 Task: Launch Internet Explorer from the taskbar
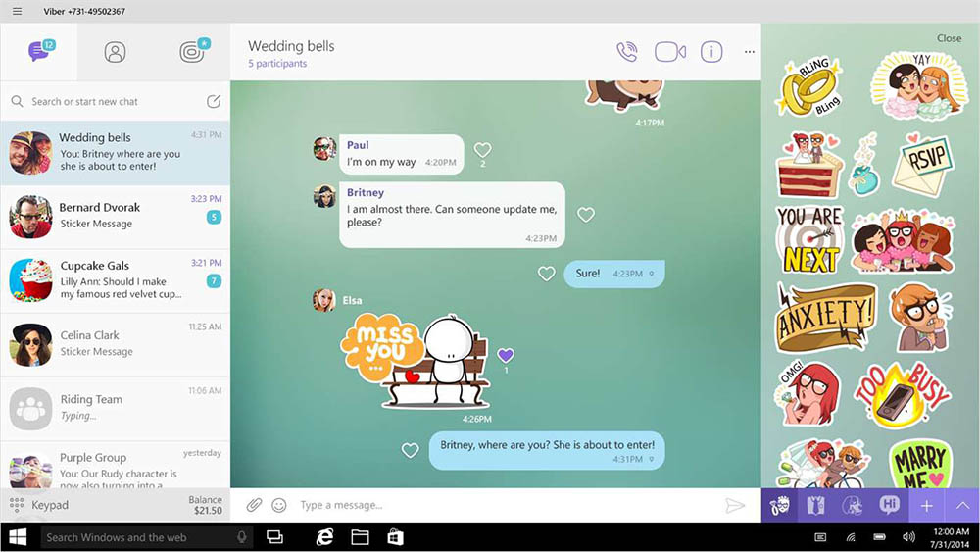(x=324, y=537)
